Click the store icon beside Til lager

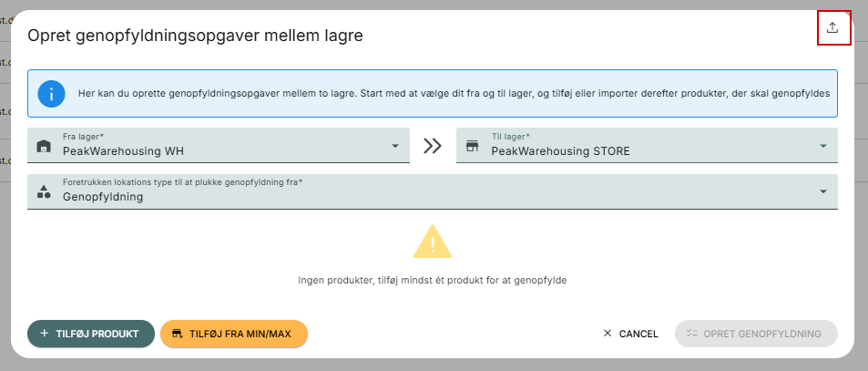pos(472,146)
